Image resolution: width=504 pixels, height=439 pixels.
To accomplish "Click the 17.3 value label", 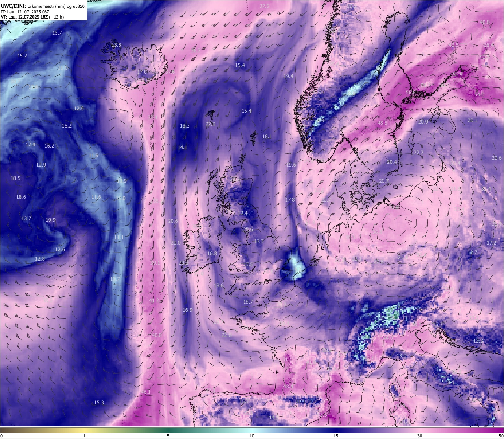I will pos(259,241).
